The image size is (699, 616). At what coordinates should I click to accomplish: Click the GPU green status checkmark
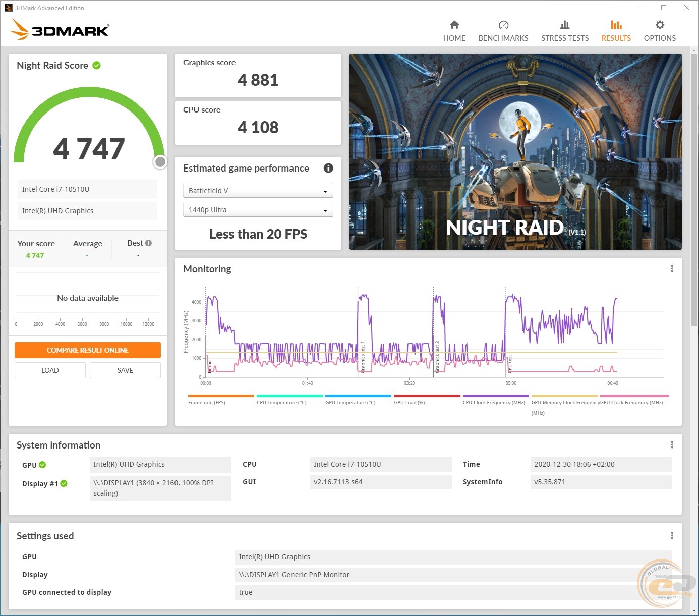pyautogui.click(x=42, y=465)
